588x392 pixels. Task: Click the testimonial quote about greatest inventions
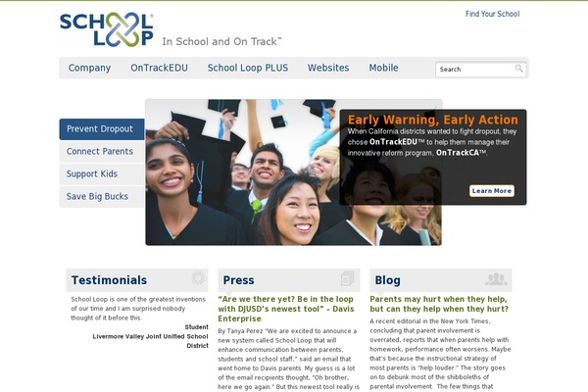coord(138,309)
